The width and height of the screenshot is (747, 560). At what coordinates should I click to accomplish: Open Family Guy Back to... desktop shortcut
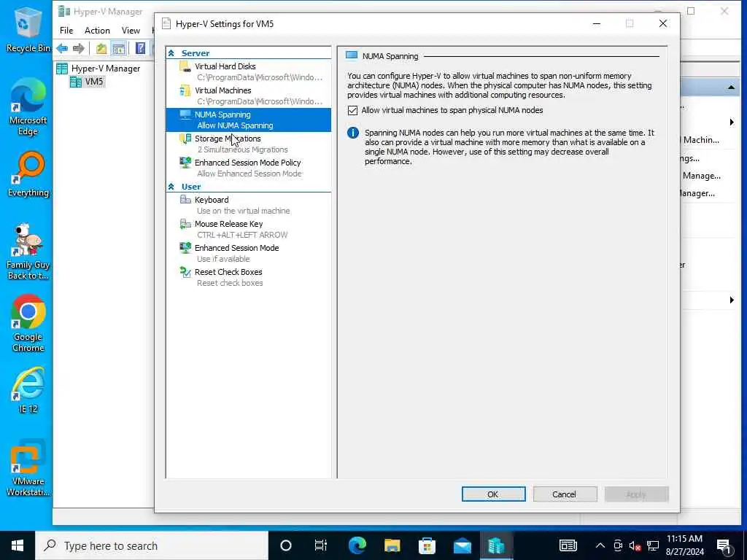(x=28, y=252)
